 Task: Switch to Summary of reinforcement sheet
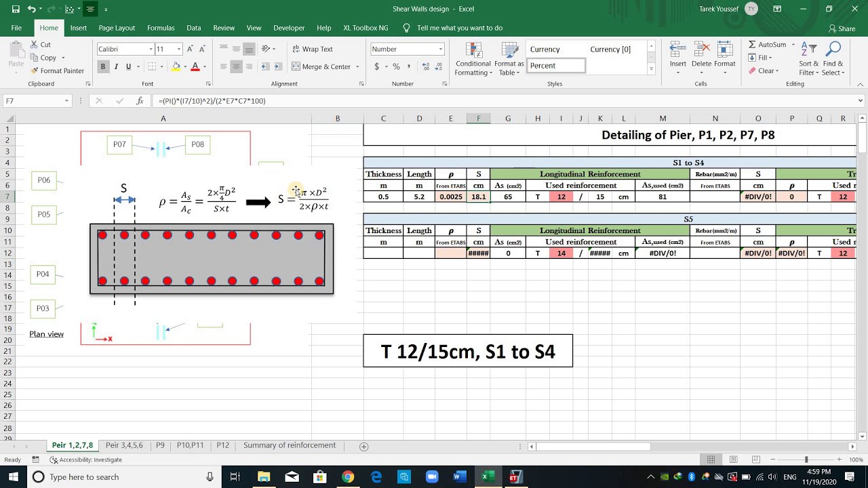tap(290, 445)
